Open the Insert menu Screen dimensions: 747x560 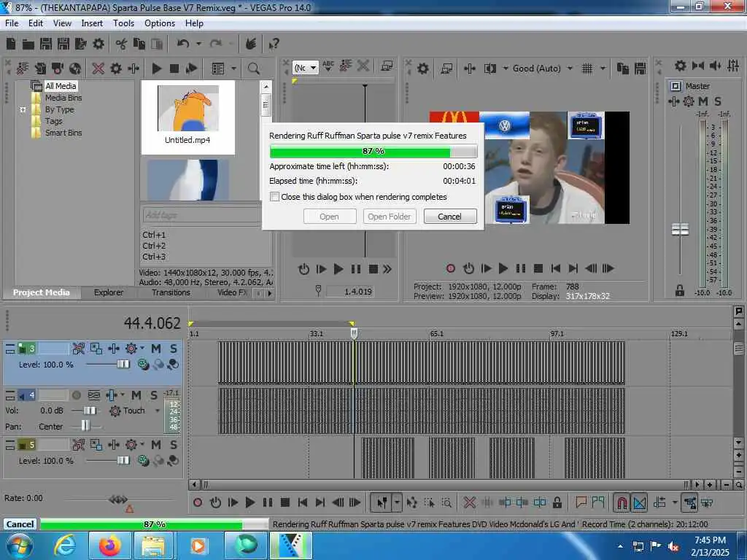pos(92,23)
